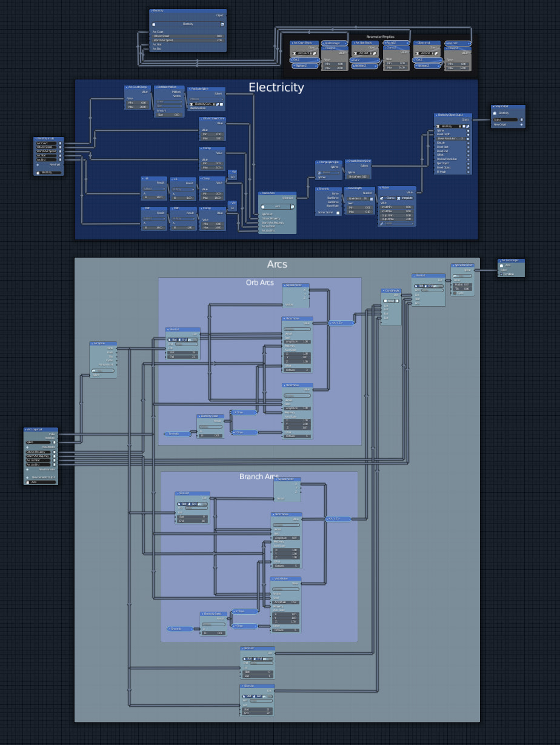
Task: Toggle the Cyclic checkbox in Spline from Points
Action: point(455,293)
